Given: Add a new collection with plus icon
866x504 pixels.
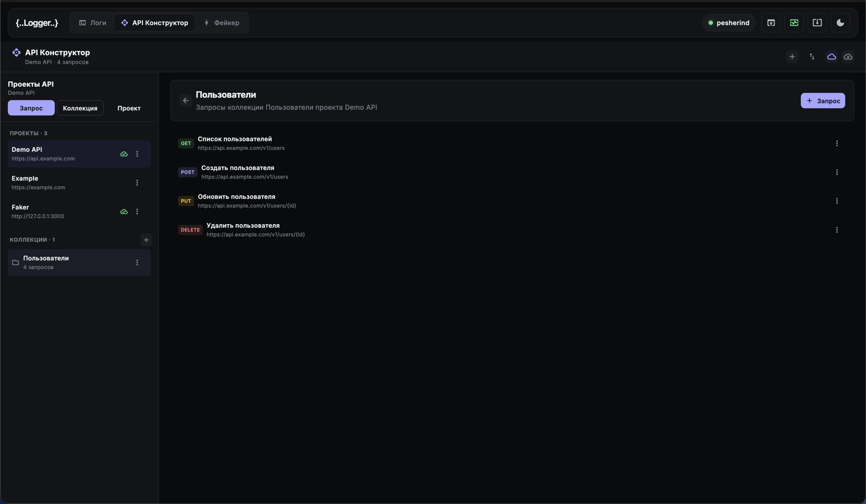Looking at the screenshot, I should pos(146,240).
